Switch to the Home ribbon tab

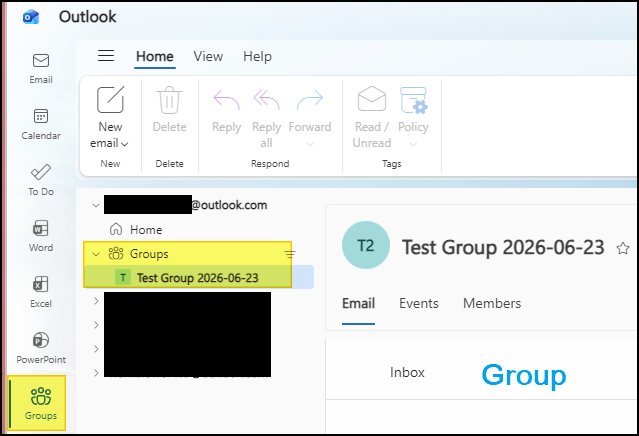point(155,56)
